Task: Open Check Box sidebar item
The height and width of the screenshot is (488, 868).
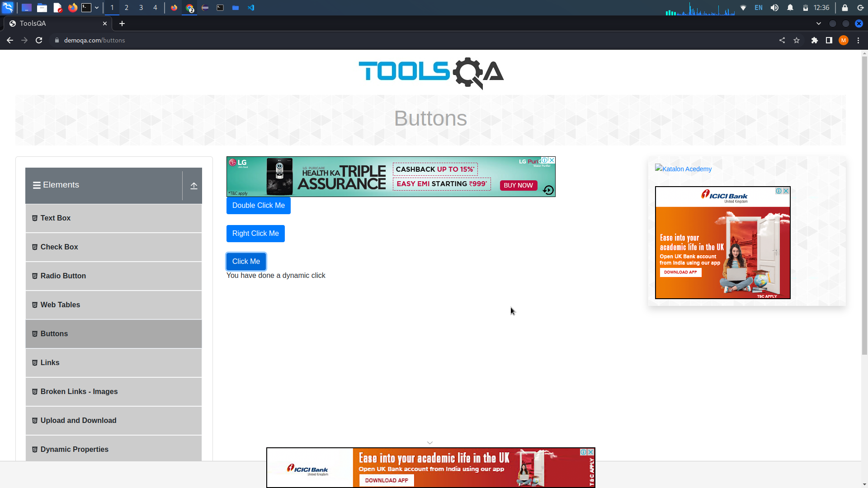Action: [x=59, y=247]
